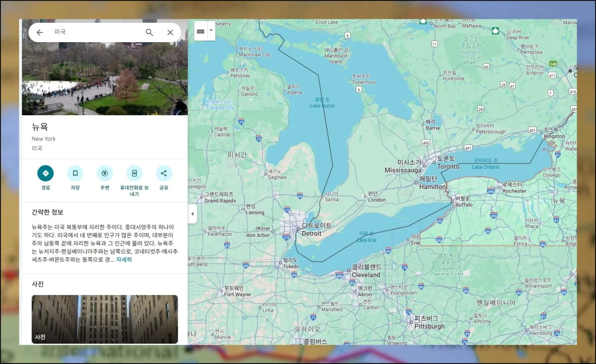
Task: Click the send to phone icon
Action: pos(134,173)
